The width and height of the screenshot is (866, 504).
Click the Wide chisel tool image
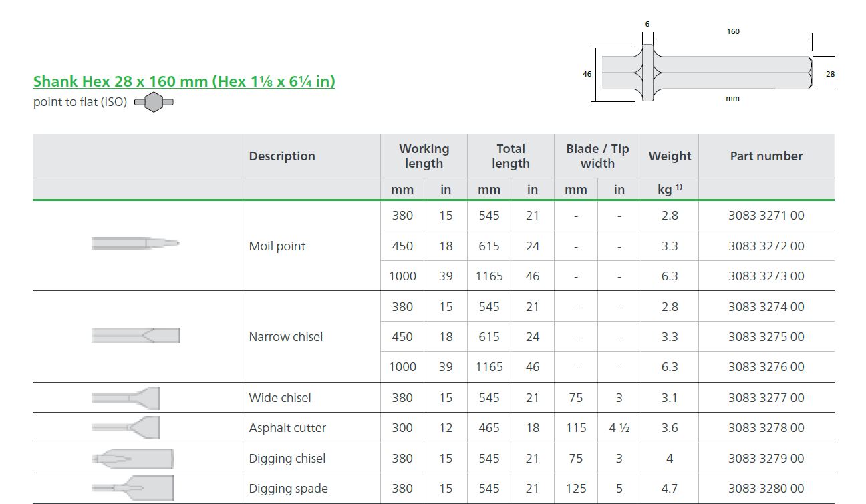126,398
